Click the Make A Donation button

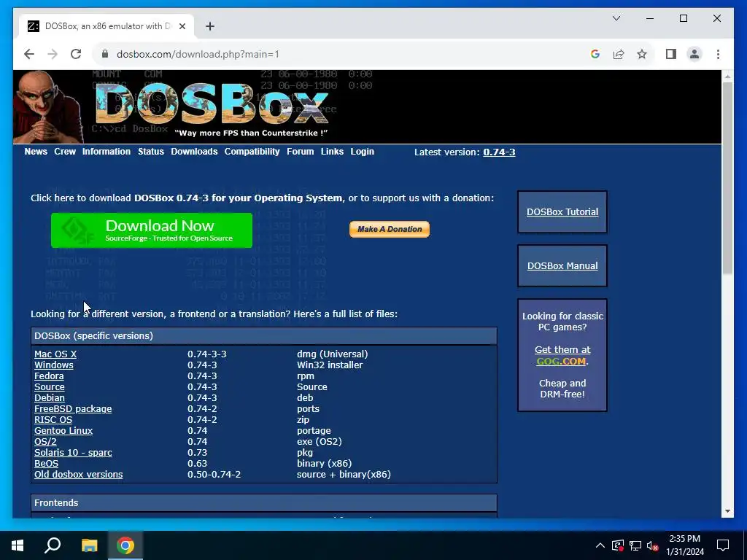pos(390,229)
